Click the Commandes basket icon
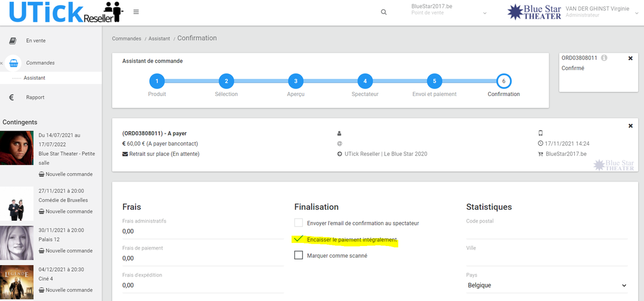 13,63
